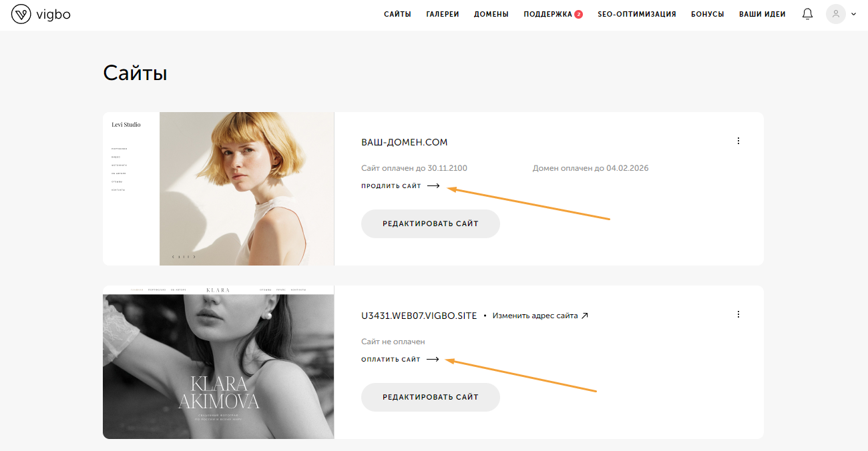
Task: Click the Vigbo logo icon
Action: click(21, 14)
